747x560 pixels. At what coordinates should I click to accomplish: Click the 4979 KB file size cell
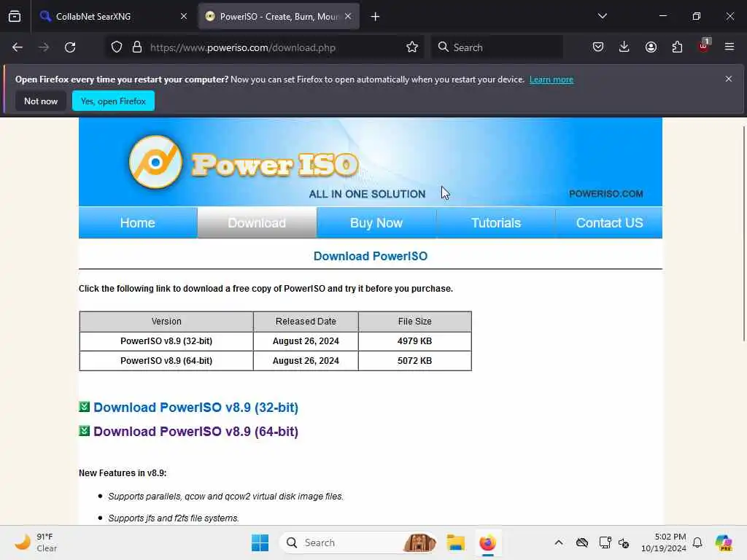(414, 341)
